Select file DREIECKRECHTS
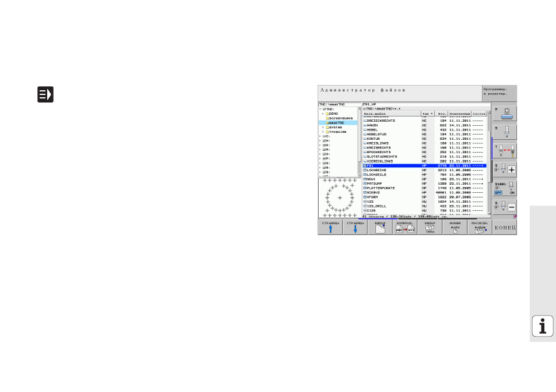Screen dimensions: 556x392 tap(424, 121)
